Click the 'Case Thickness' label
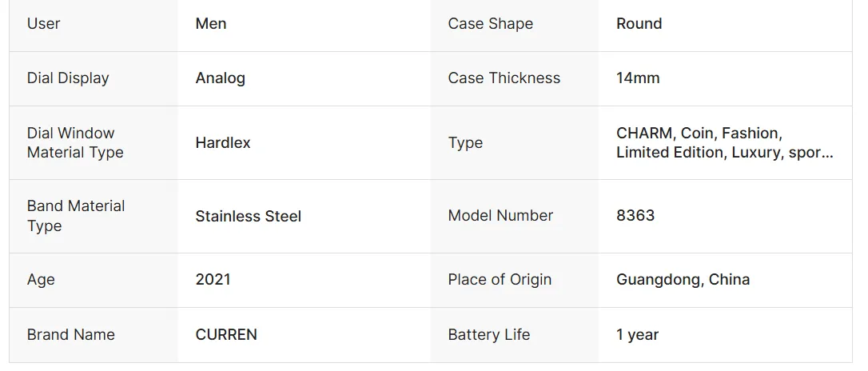Viewport: 868px width, 371px height. point(504,78)
